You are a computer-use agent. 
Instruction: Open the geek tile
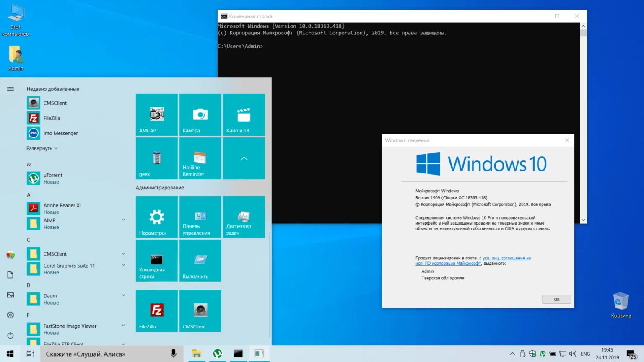coord(157,158)
